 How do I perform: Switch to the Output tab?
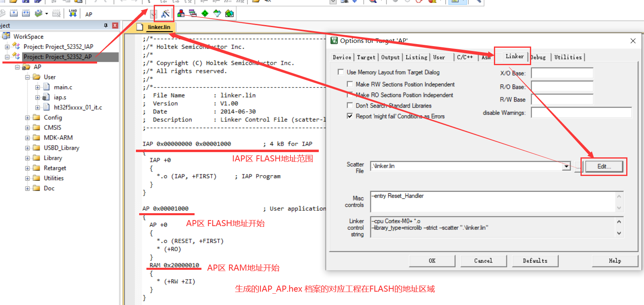[x=390, y=57]
